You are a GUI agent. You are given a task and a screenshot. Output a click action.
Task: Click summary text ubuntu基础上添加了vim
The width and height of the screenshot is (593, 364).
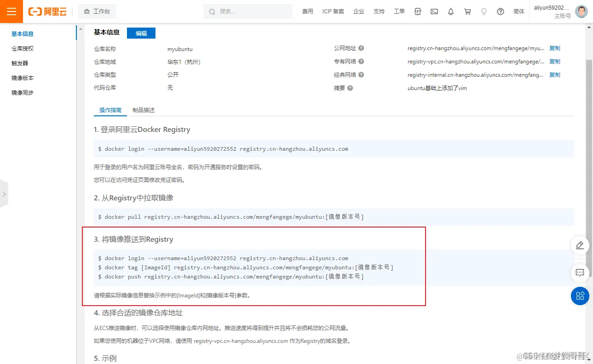coord(437,88)
